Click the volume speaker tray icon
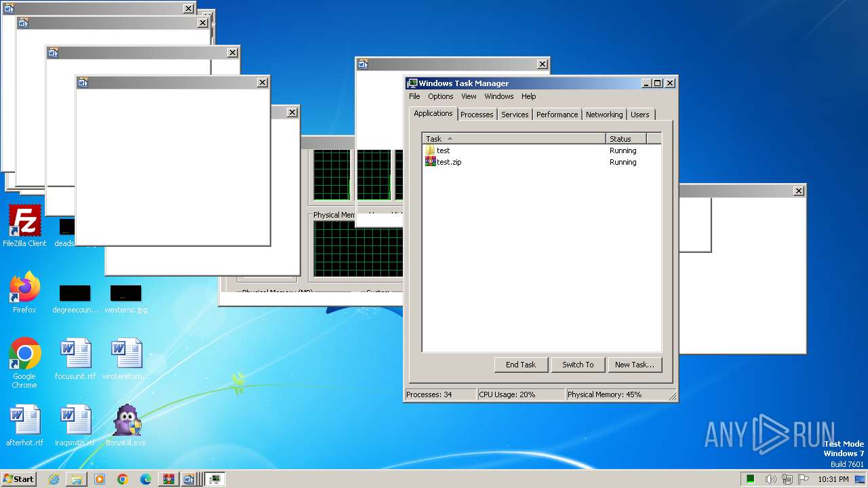Image resolution: width=868 pixels, height=488 pixels. [x=771, y=479]
